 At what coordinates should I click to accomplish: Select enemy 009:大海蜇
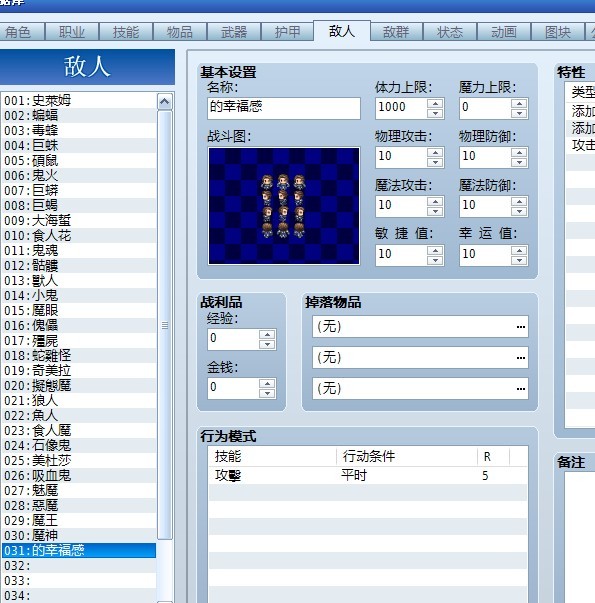[x=79, y=221]
